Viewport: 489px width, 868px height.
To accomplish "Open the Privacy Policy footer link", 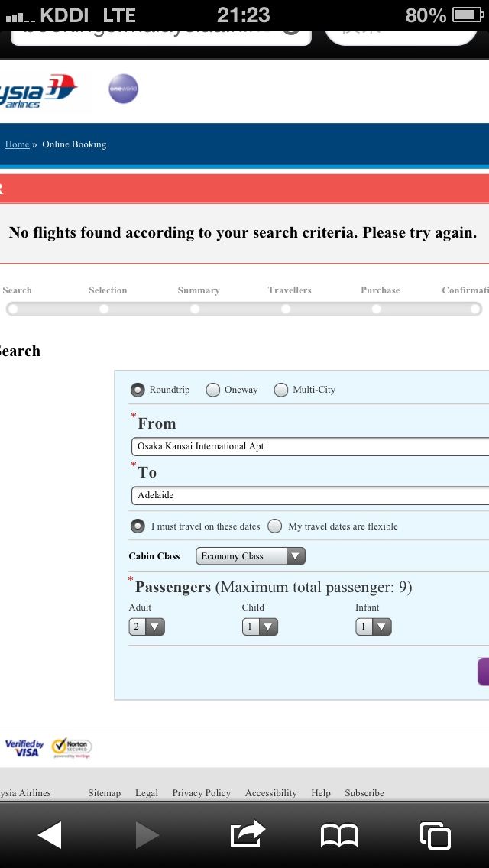I will (x=202, y=792).
